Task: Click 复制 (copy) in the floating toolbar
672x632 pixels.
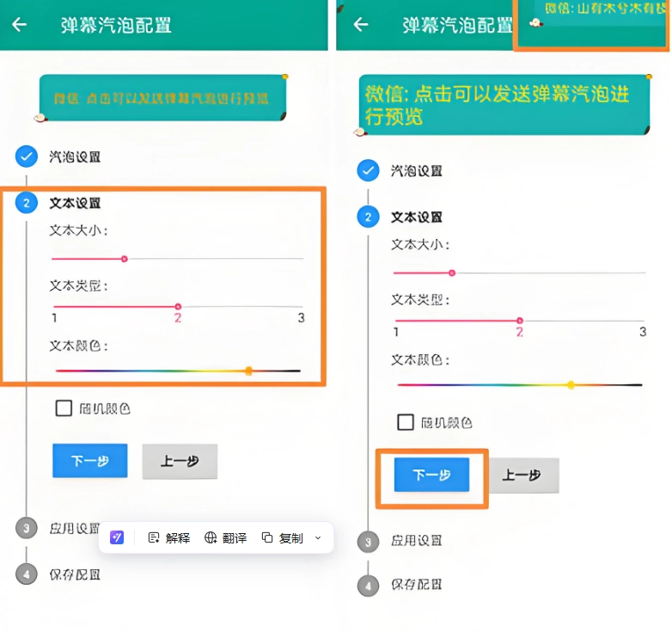Action: pos(282,537)
